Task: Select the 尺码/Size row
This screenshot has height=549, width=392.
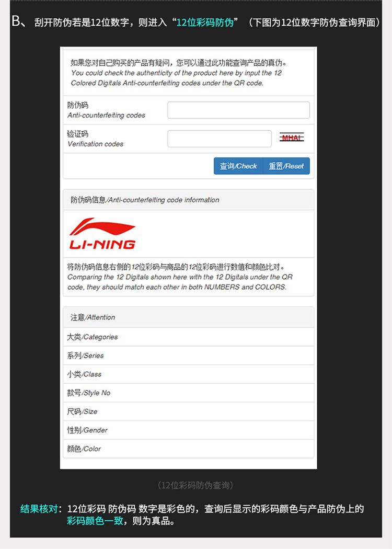Action: point(188,411)
